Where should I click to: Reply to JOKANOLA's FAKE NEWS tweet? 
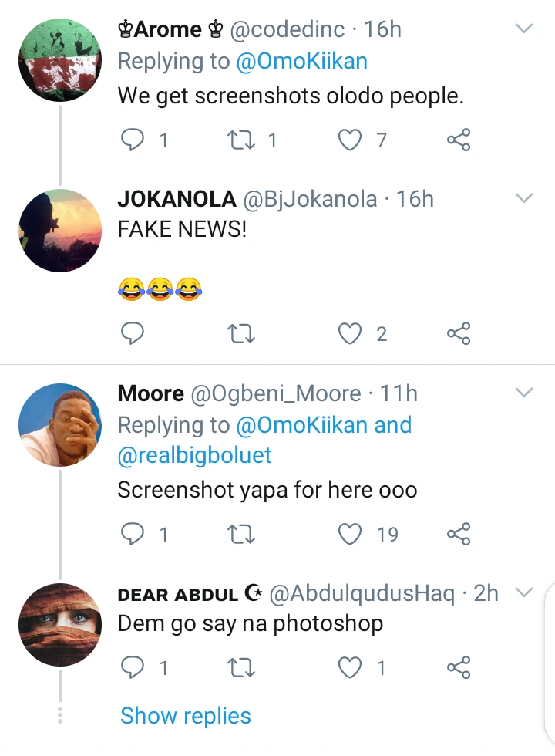pyautogui.click(x=134, y=333)
